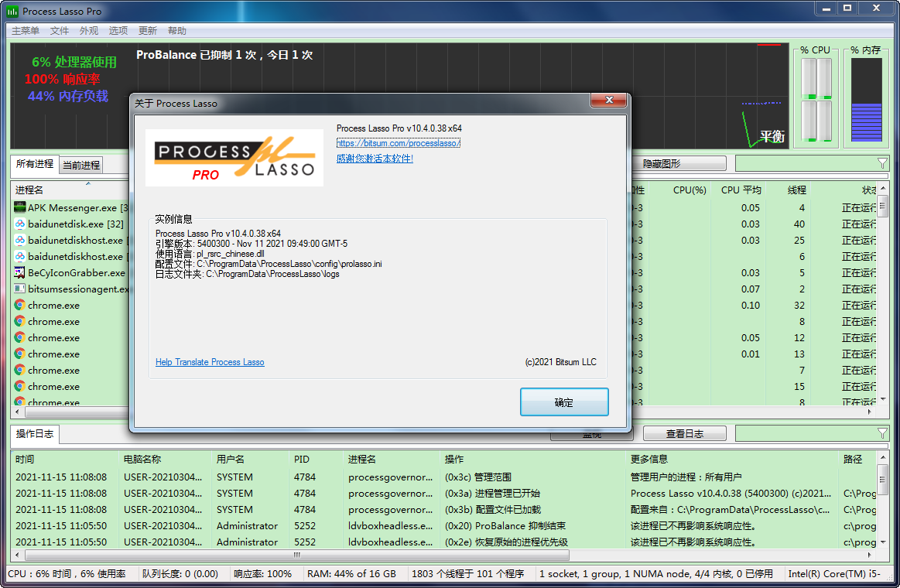The image size is (900, 588).
Task: Click the 确定 button in the About dialog
Action: 564,402
